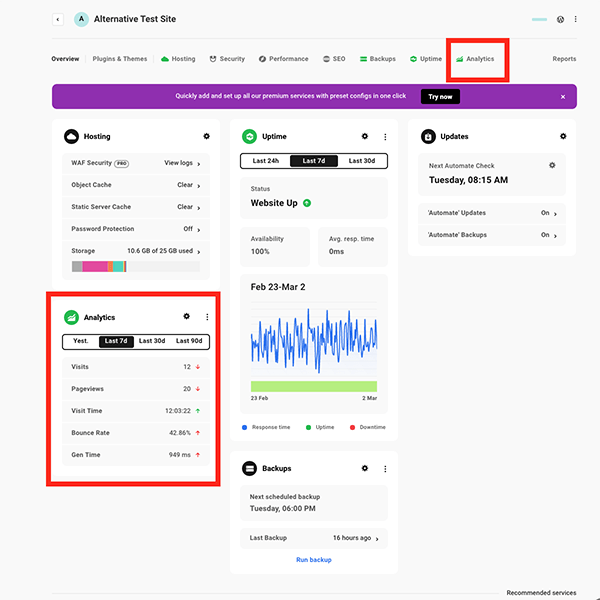Image resolution: width=600 pixels, height=600 pixels.
Task: Click the Updates card icon
Action: click(x=428, y=136)
